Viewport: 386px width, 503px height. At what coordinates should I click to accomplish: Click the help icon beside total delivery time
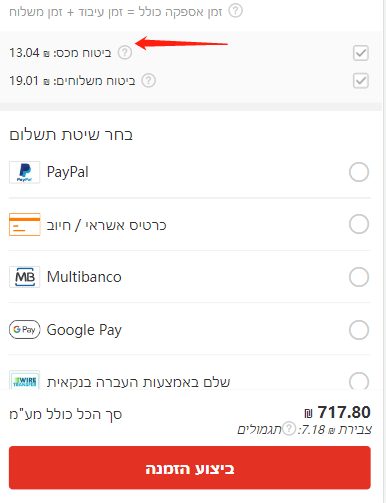(x=235, y=11)
